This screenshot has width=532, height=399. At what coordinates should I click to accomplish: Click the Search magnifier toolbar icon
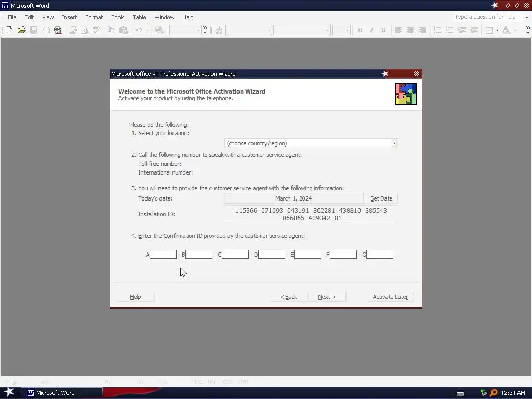[x=58, y=30]
